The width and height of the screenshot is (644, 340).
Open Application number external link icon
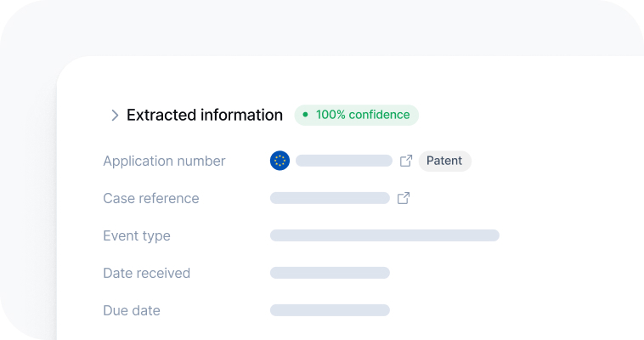tap(406, 161)
